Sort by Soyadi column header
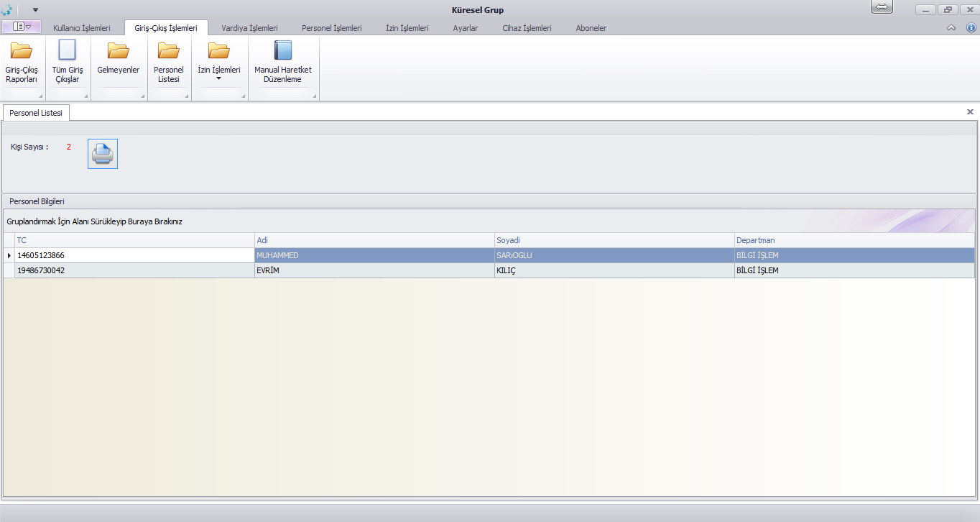The height and width of the screenshot is (522, 980). point(614,240)
